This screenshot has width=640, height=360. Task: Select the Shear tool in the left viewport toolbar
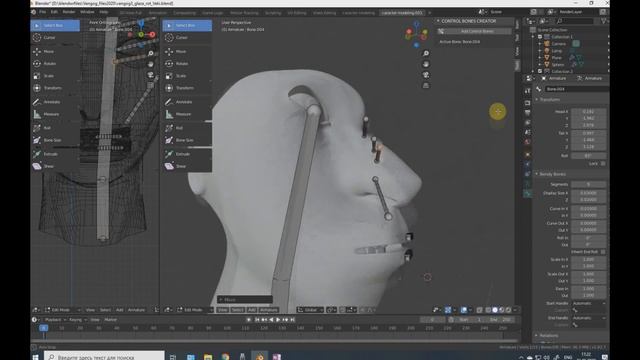click(54, 167)
